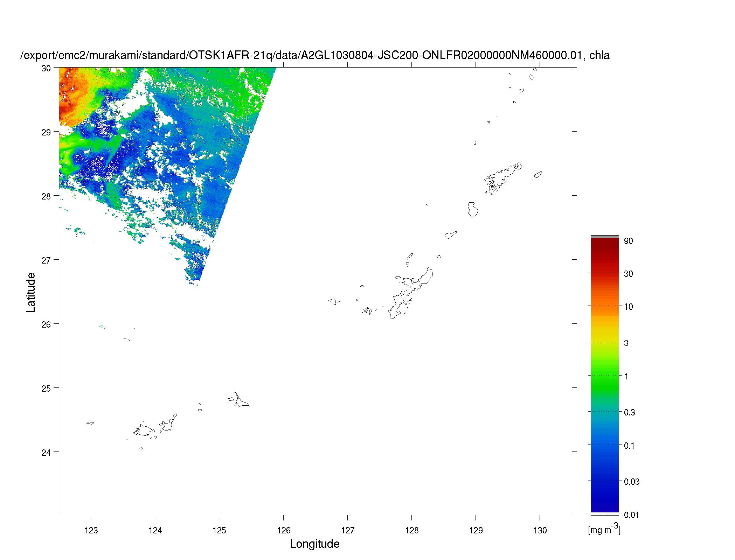Image resolution: width=735 pixels, height=560 pixels.
Task: Click colorbar label 0.01
Action: (x=632, y=514)
